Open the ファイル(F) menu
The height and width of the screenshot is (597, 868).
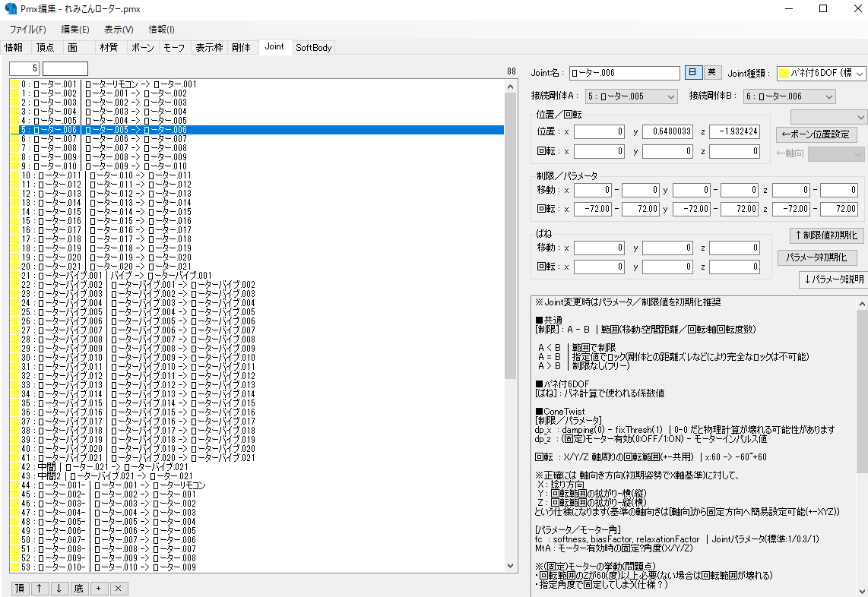point(27,30)
